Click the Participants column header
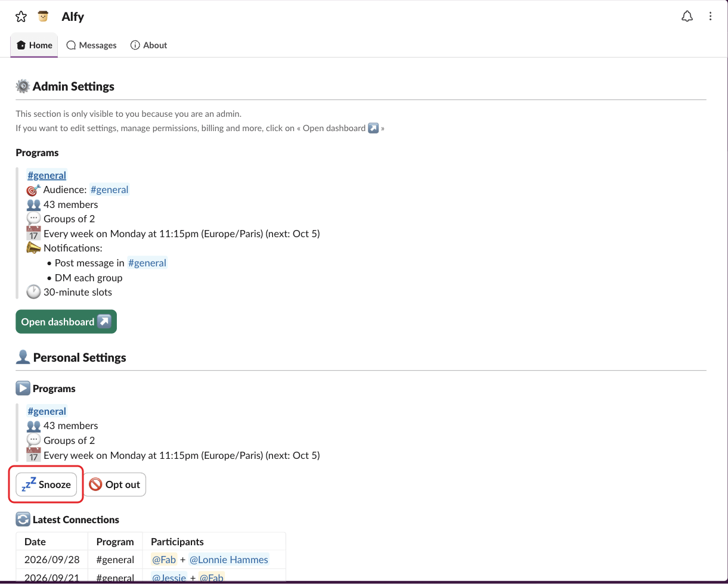The width and height of the screenshot is (728, 584). pos(214,542)
